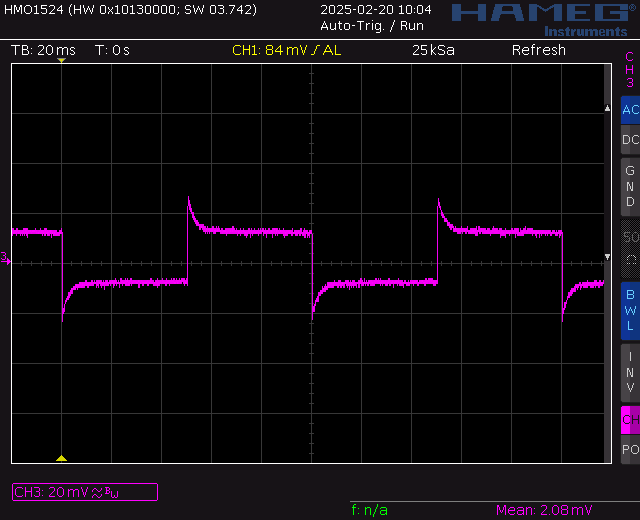Click the yellow trigger marker at top

point(61,62)
